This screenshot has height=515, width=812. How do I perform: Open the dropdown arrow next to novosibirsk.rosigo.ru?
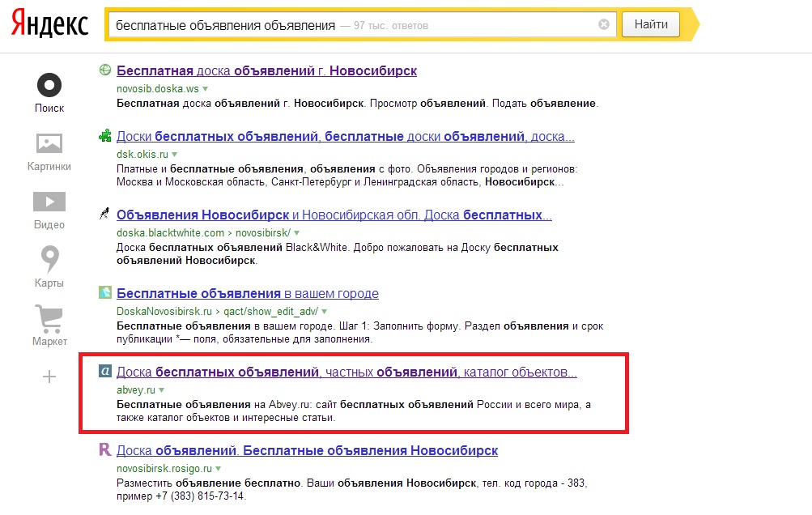218,468
